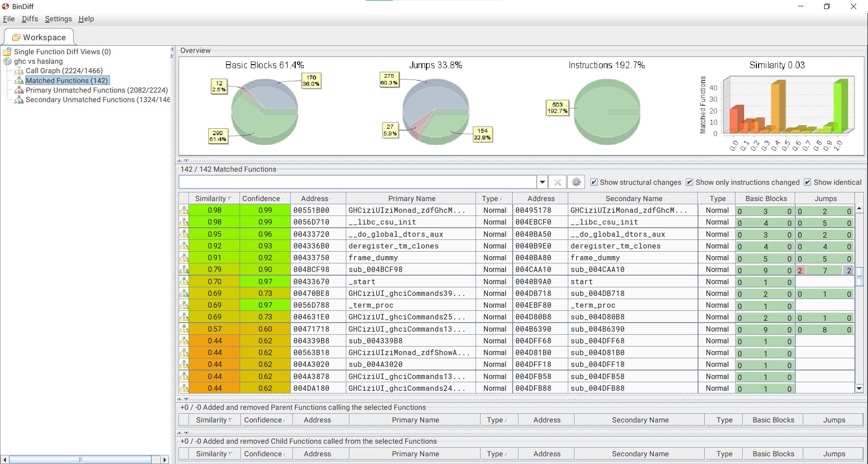Click row icon for sub_004339B8
The image size is (868, 464).
click(x=184, y=341)
